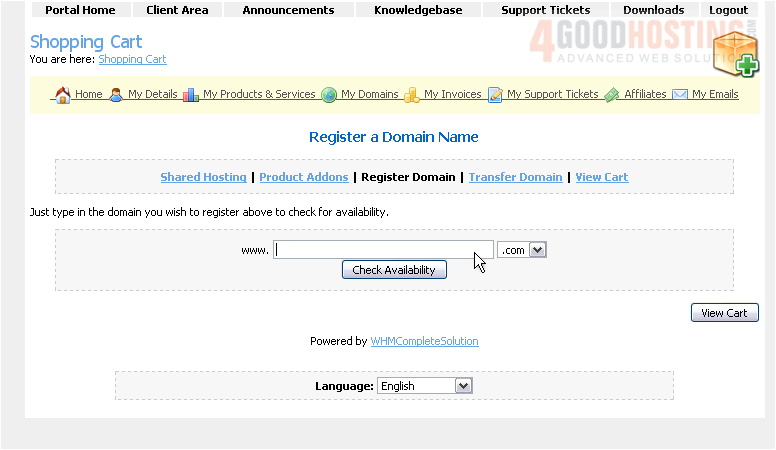Click the My Support Tickets pencil icon
The height and width of the screenshot is (450, 776).
pos(495,95)
